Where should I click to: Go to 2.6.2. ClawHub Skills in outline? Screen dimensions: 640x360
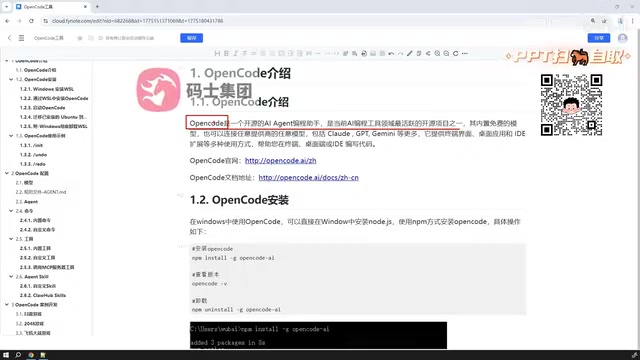42,295
